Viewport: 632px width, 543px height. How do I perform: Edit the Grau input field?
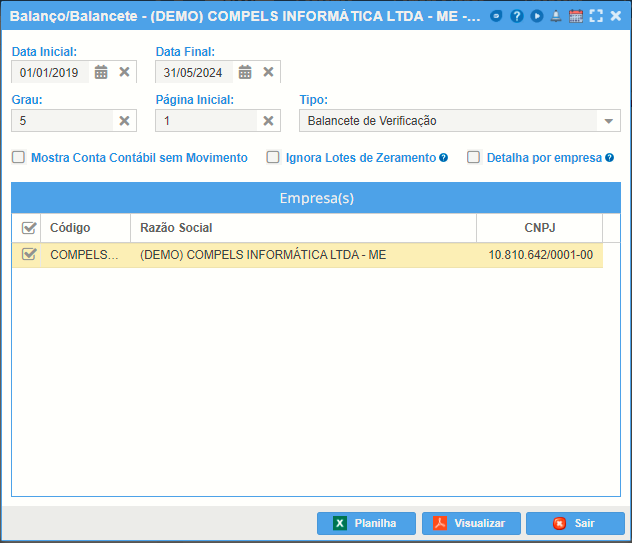(62, 121)
